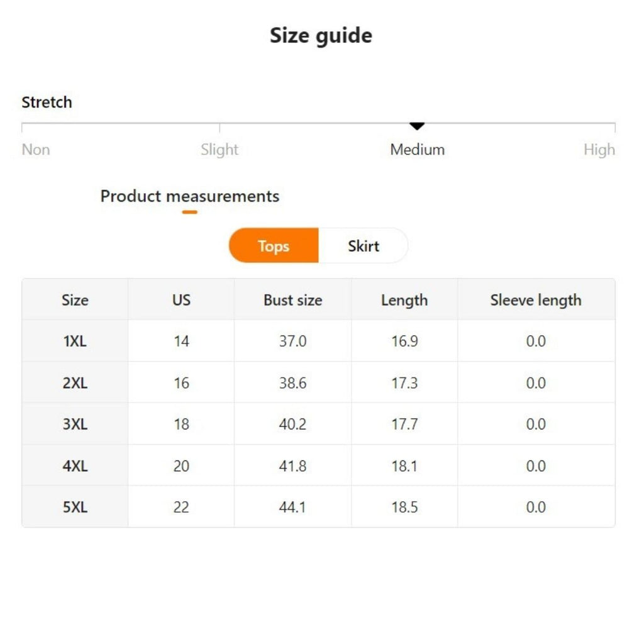Click the Non stretch label
This screenshot has width=644, height=644.
pyautogui.click(x=36, y=150)
